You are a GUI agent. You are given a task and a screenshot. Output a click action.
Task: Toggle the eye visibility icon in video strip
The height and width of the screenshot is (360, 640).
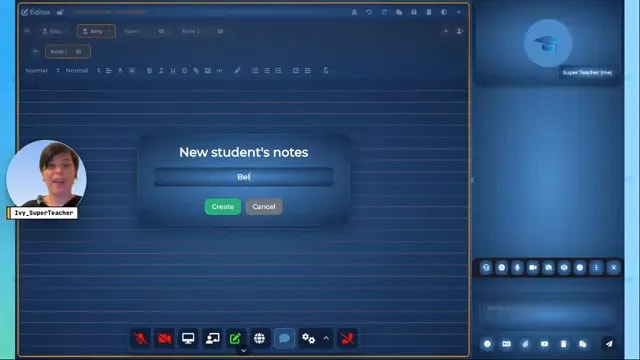tap(564, 268)
